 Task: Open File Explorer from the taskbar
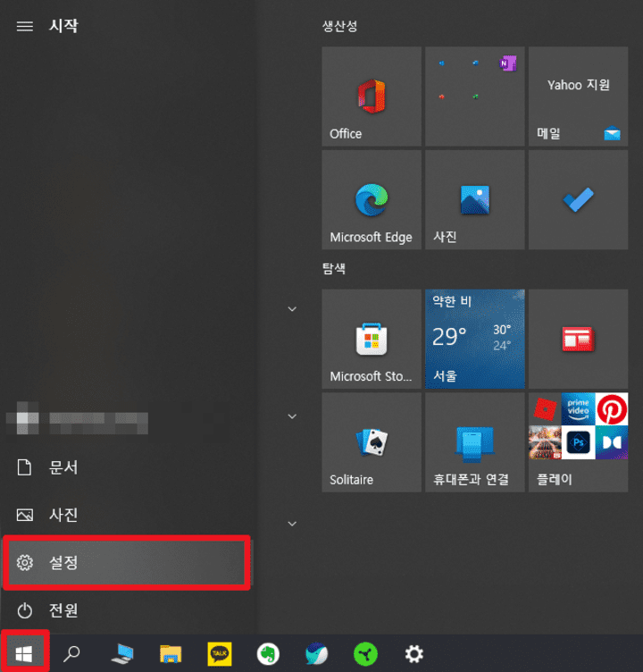point(171,654)
